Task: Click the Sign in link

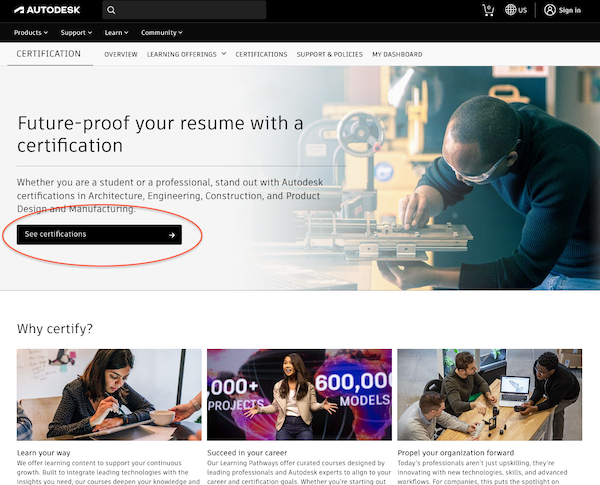Action: [569, 10]
